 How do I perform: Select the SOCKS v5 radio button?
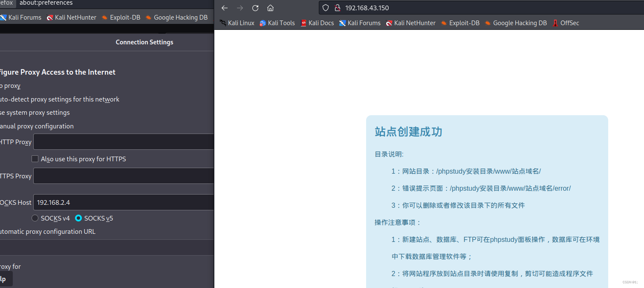[x=78, y=218]
